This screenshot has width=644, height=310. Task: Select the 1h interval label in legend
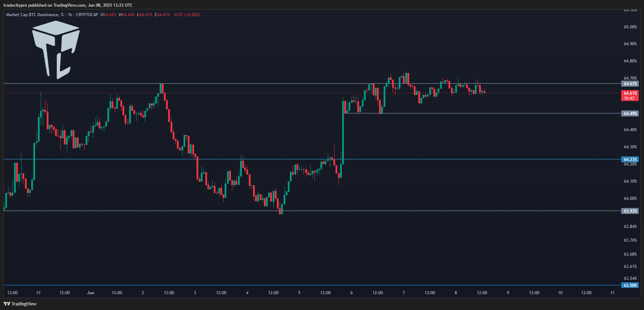[x=70, y=15]
